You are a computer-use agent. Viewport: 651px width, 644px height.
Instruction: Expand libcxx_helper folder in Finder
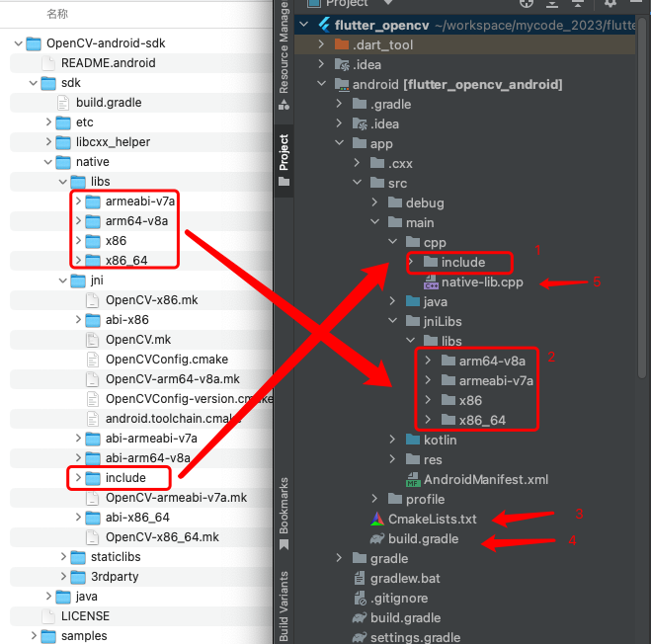click(48, 141)
